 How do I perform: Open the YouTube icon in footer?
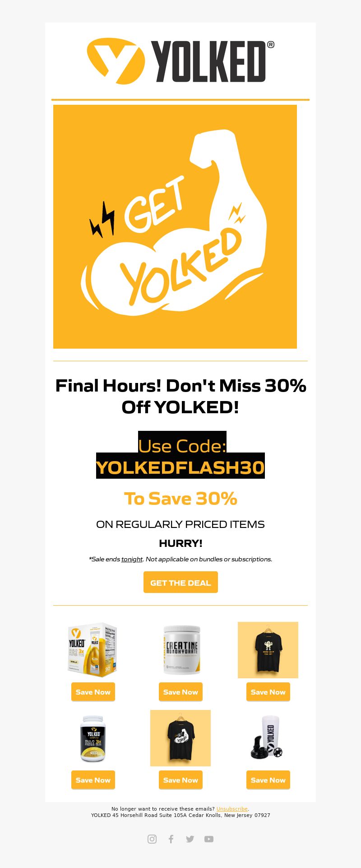click(x=209, y=839)
